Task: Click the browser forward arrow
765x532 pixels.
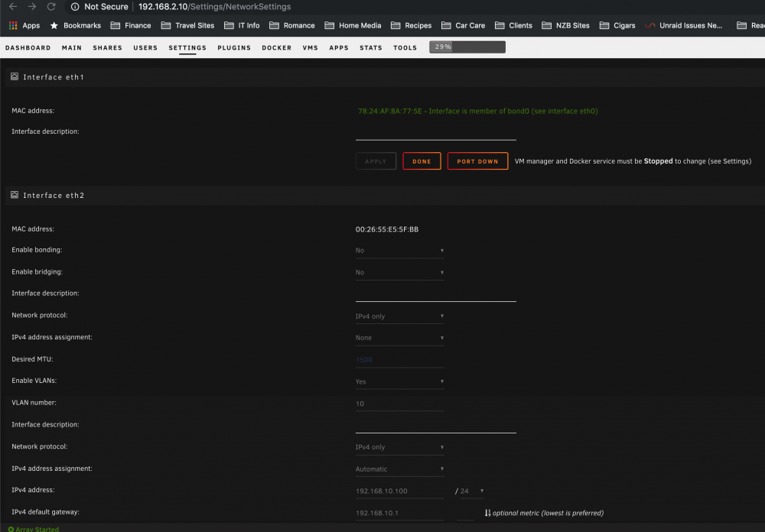Action: tap(32, 7)
